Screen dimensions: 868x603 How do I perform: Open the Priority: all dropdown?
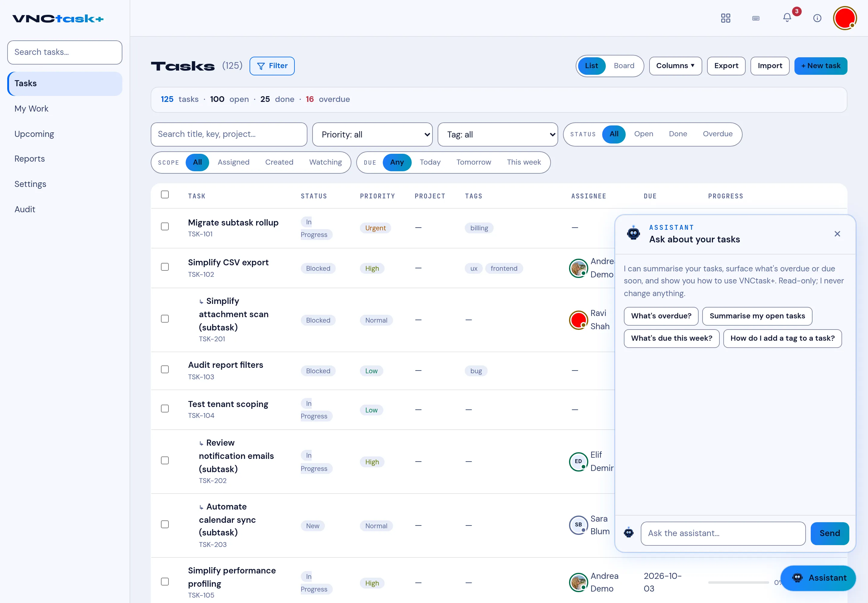[x=373, y=134]
